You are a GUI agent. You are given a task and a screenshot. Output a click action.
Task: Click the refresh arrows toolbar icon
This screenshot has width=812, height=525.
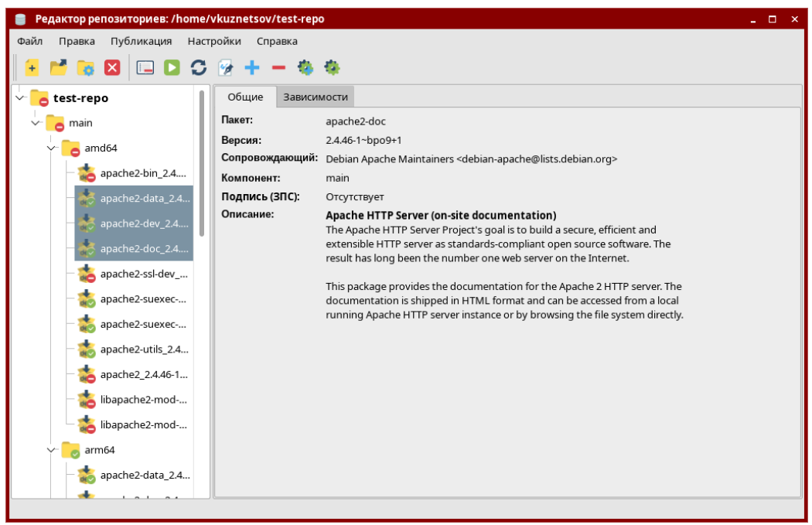(199, 68)
